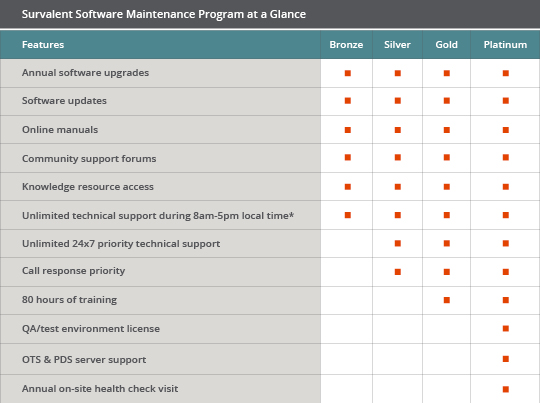Click "Unlimited technical support during 8am-5pm local time*"

(x=158, y=215)
